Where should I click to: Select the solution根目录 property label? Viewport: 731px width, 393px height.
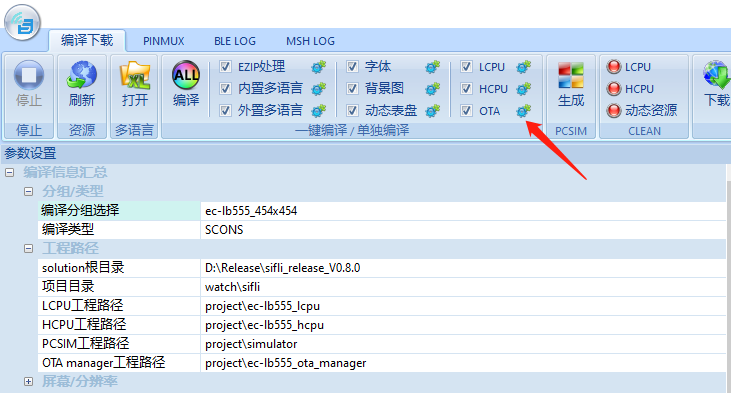click(x=119, y=268)
